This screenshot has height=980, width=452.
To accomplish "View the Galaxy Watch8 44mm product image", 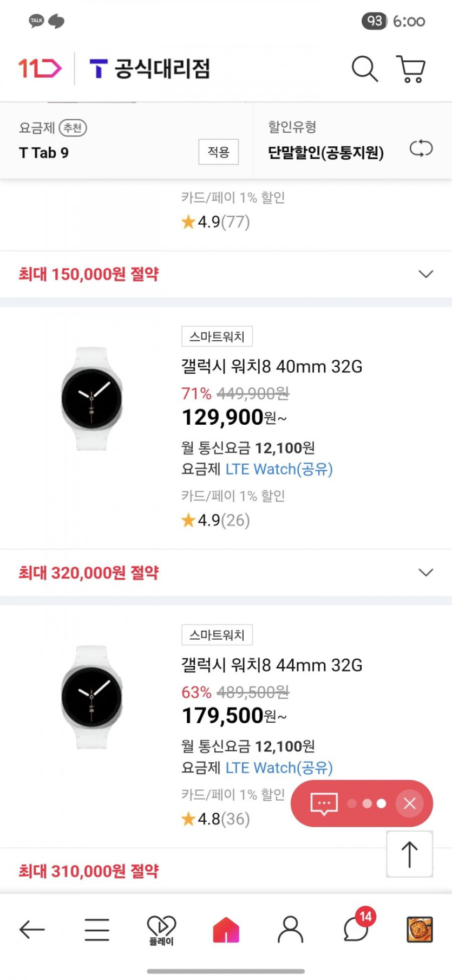I will (x=91, y=697).
